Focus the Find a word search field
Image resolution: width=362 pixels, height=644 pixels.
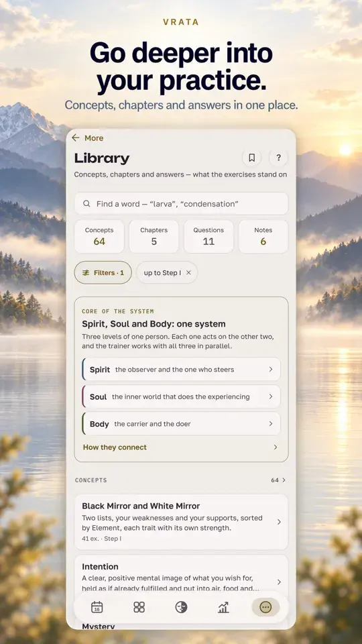(181, 204)
